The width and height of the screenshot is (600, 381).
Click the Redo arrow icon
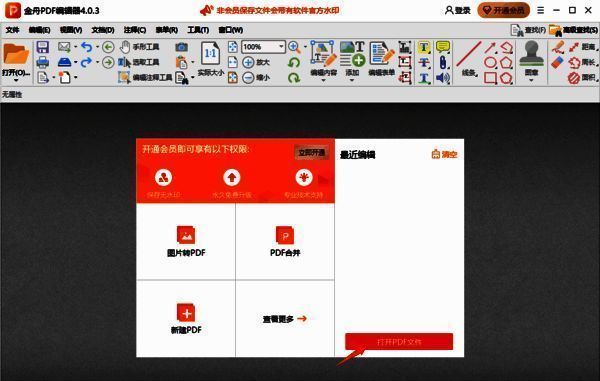point(86,62)
